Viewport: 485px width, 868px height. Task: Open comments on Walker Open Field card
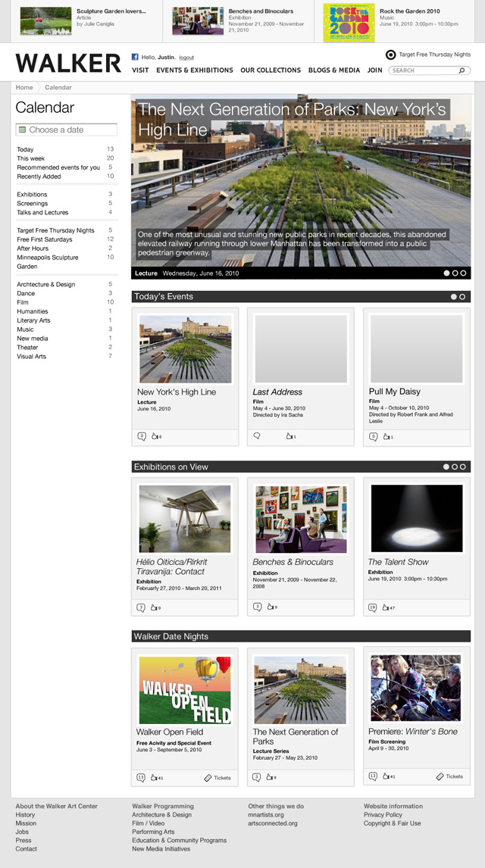[141, 777]
